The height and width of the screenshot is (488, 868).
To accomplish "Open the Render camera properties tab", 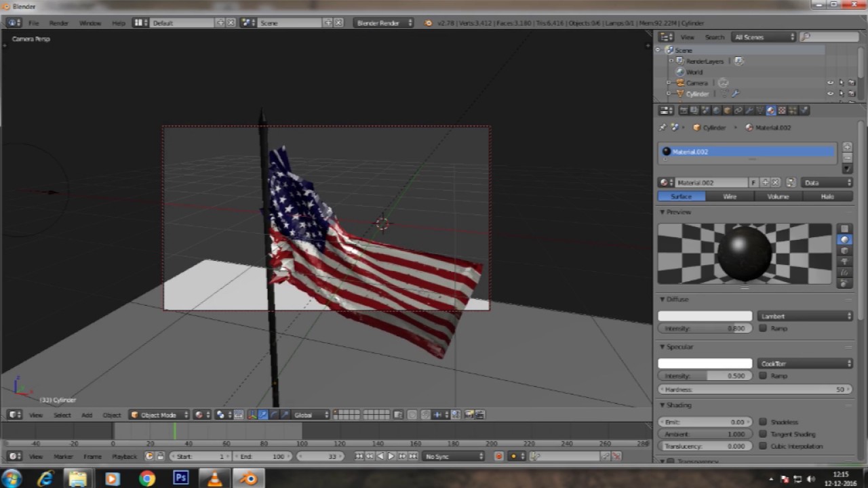I will [x=684, y=110].
